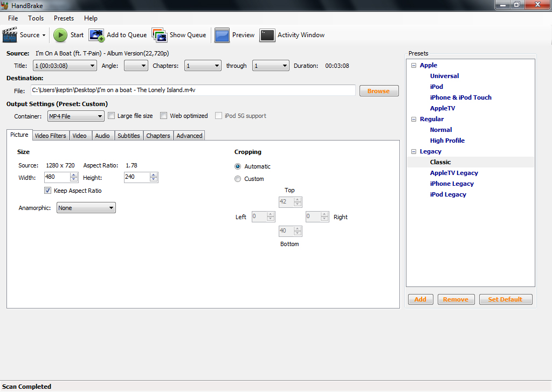The height and width of the screenshot is (392, 552).
Task: Open the Title dropdown
Action: (x=65, y=66)
